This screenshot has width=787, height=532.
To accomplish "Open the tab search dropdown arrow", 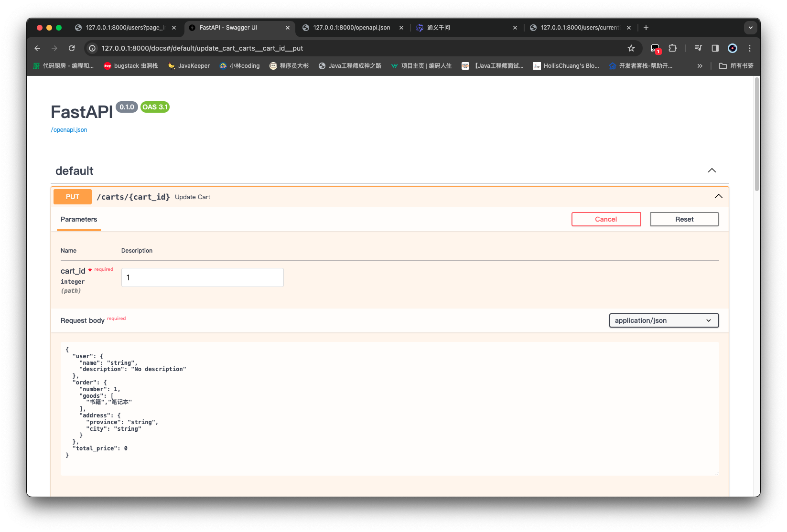I will click(751, 28).
